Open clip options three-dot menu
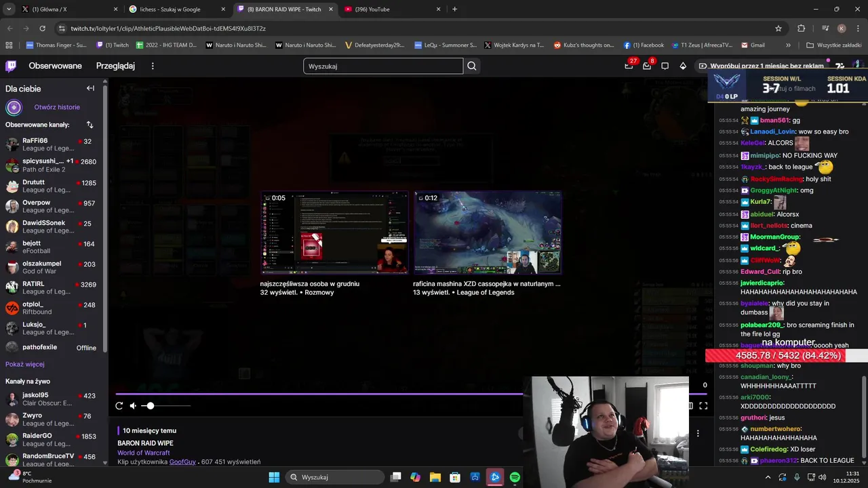The image size is (868, 488). [698, 434]
